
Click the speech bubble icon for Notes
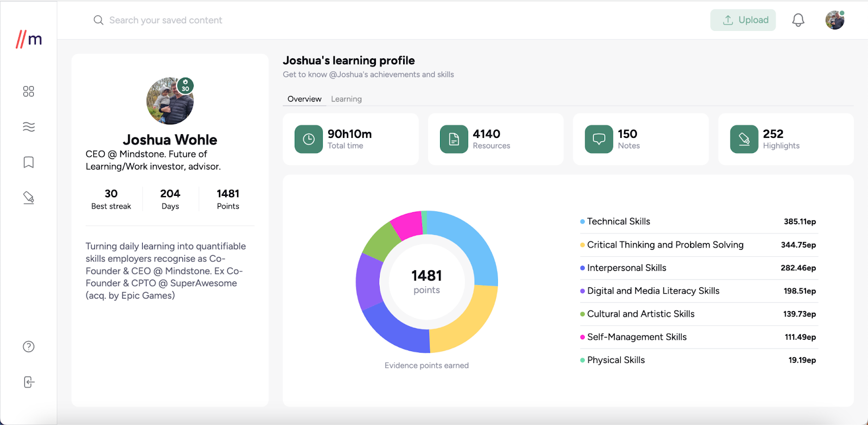pyautogui.click(x=599, y=139)
